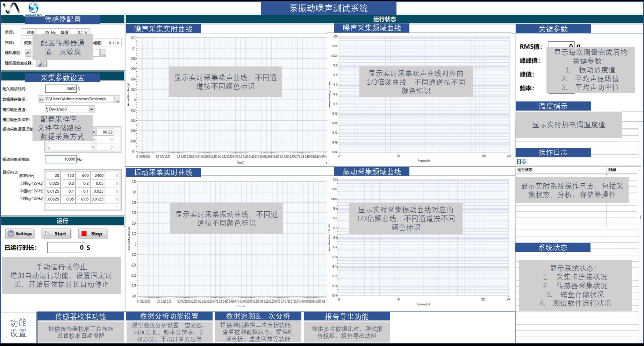Click the waveform logo at top left
Image resolution: width=644 pixels, height=346 pixels.
coord(11,8)
